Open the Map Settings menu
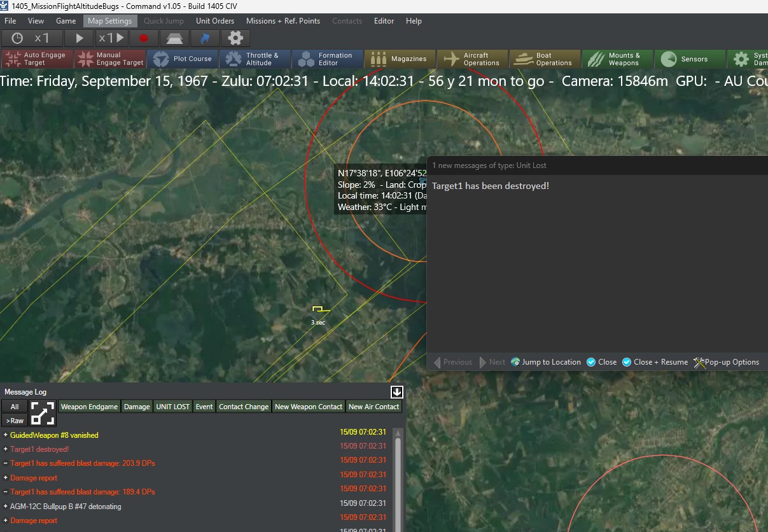 click(110, 21)
